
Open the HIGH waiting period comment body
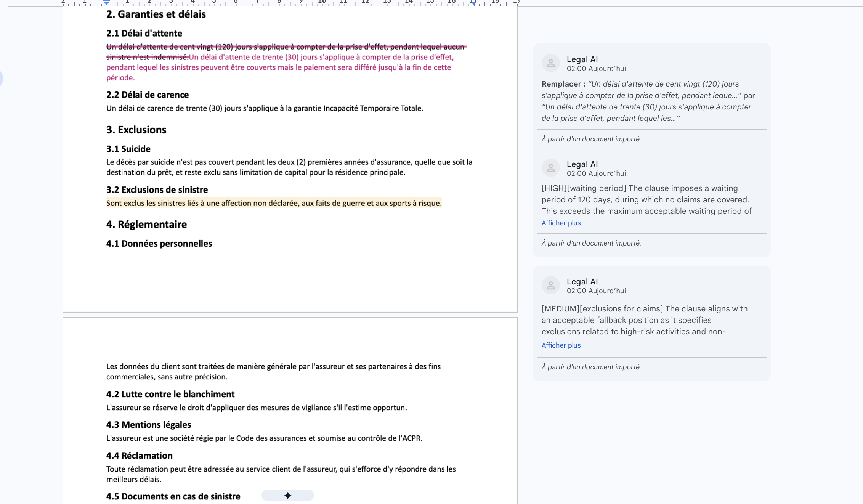coord(646,200)
